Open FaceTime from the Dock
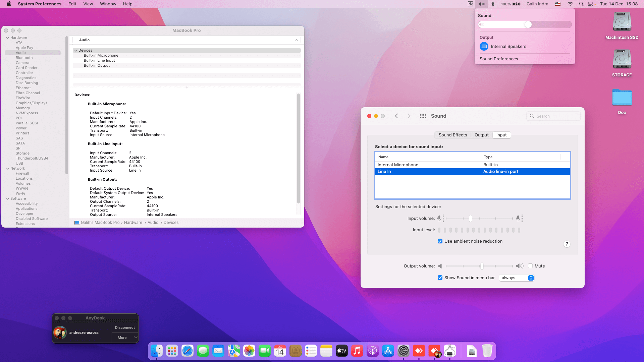This screenshot has width=644, height=362. pos(265,351)
